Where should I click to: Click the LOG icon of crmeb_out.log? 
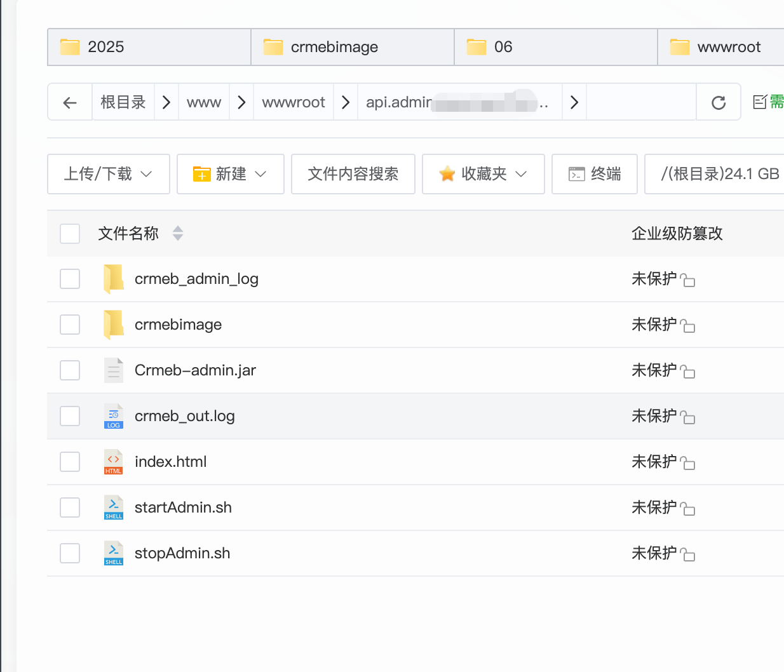click(x=114, y=416)
